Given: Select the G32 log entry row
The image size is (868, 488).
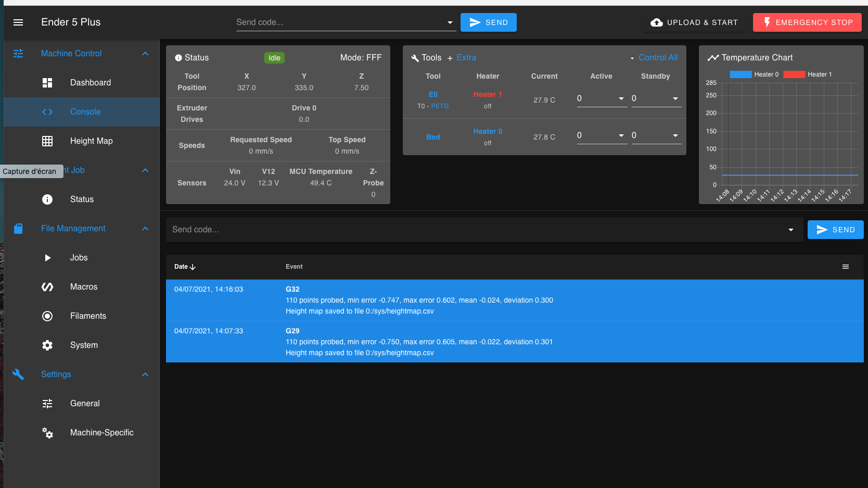Looking at the screenshot, I should click(515, 301).
